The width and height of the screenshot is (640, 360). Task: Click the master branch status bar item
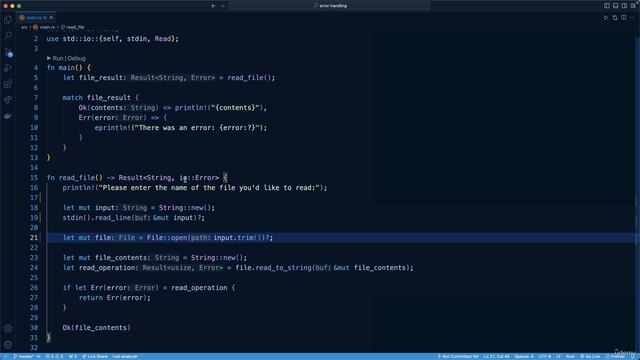(27, 356)
